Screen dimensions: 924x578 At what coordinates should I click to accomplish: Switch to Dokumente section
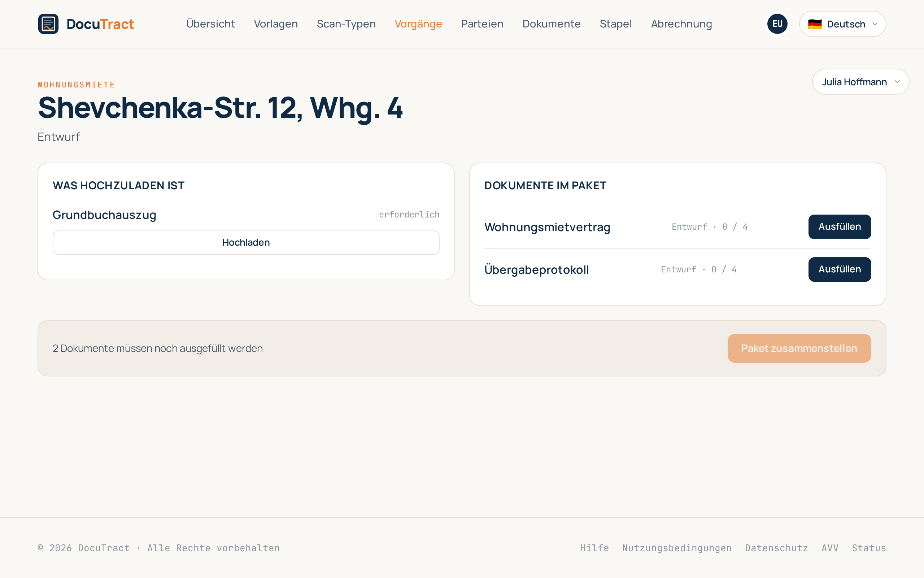click(x=552, y=24)
